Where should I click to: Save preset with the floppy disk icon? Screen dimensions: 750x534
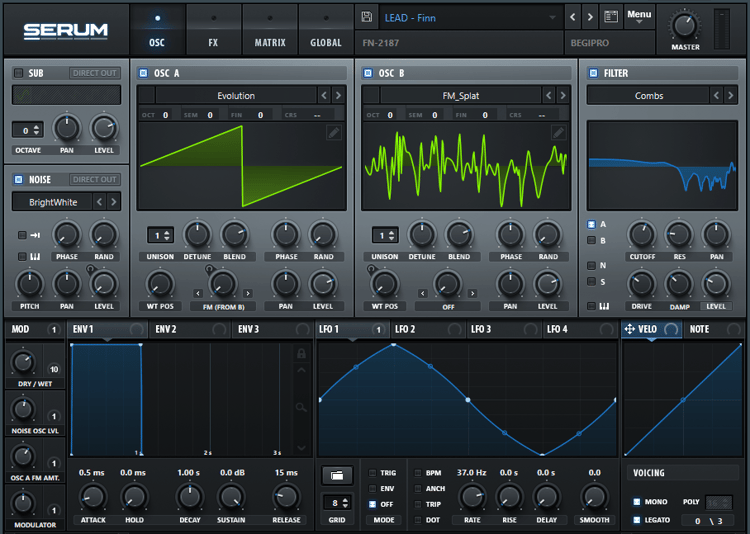click(x=367, y=17)
